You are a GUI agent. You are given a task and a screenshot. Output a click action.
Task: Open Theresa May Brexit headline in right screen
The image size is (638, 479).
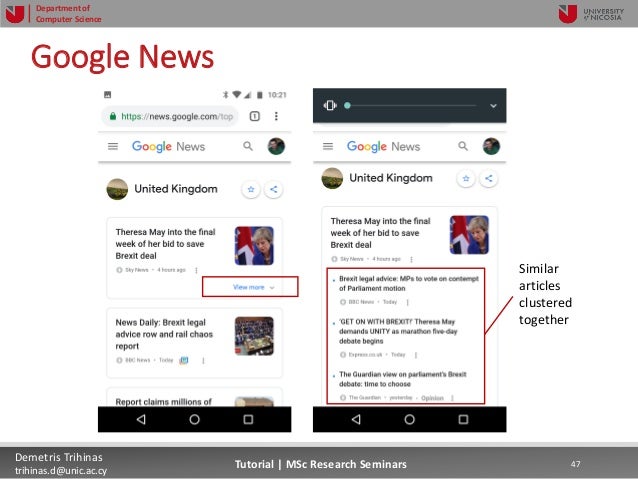pos(380,233)
